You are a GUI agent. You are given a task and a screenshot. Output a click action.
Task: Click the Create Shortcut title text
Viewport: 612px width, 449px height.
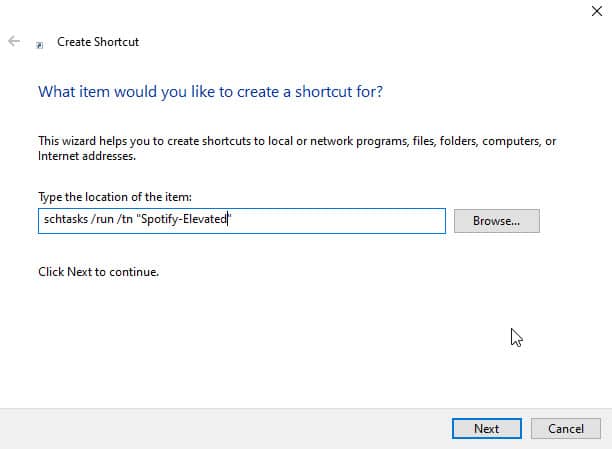tap(98, 42)
